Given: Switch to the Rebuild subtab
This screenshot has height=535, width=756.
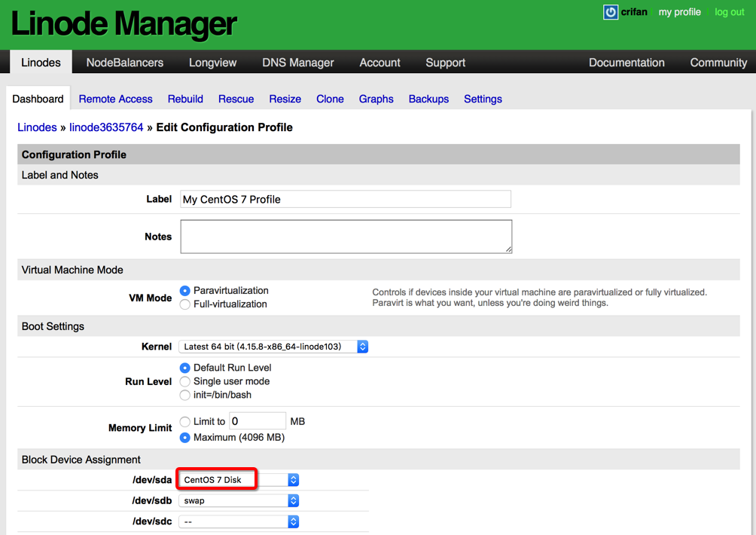Looking at the screenshot, I should tap(185, 99).
